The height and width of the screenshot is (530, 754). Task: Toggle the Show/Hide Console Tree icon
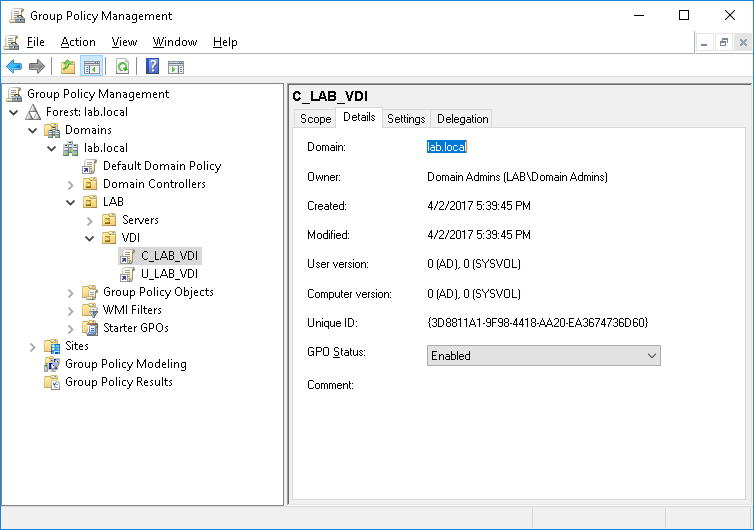point(91,67)
